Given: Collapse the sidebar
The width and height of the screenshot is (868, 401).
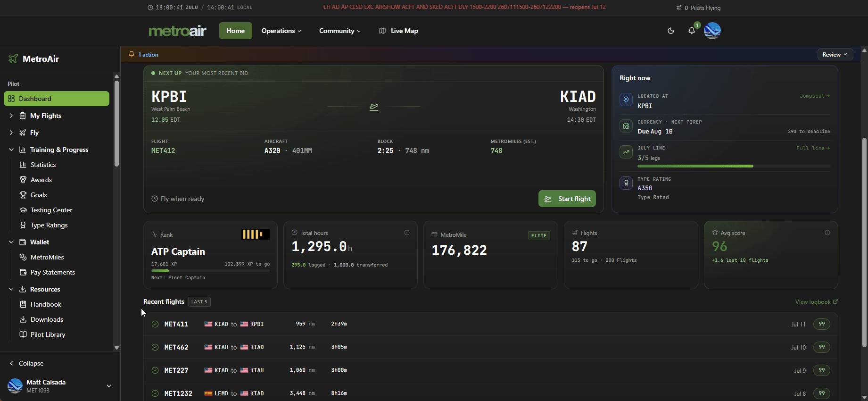Looking at the screenshot, I should (26, 363).
